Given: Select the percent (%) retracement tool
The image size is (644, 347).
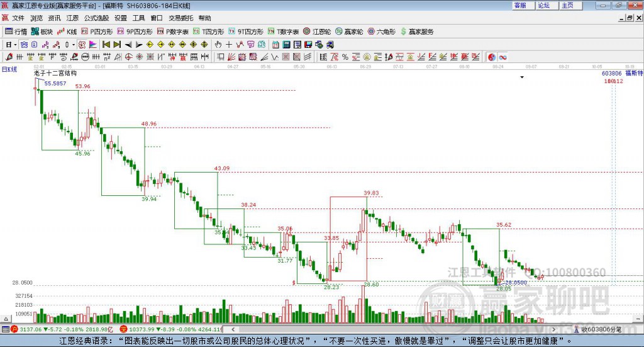Looking at the screenshot, I should click(x=345, y=57).
